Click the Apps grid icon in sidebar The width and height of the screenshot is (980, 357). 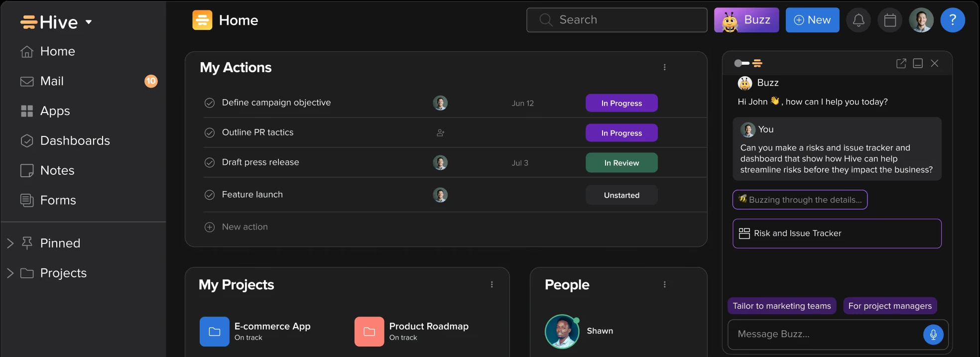point(27,111)
